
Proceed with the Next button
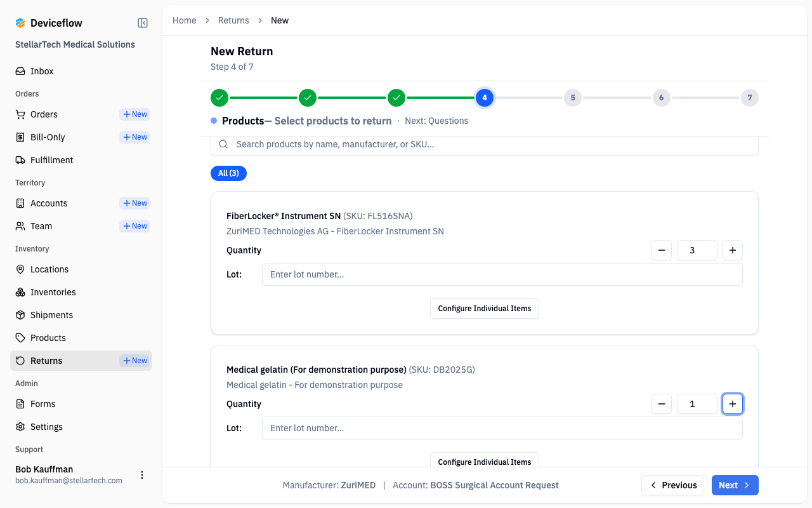coord(735,485)
